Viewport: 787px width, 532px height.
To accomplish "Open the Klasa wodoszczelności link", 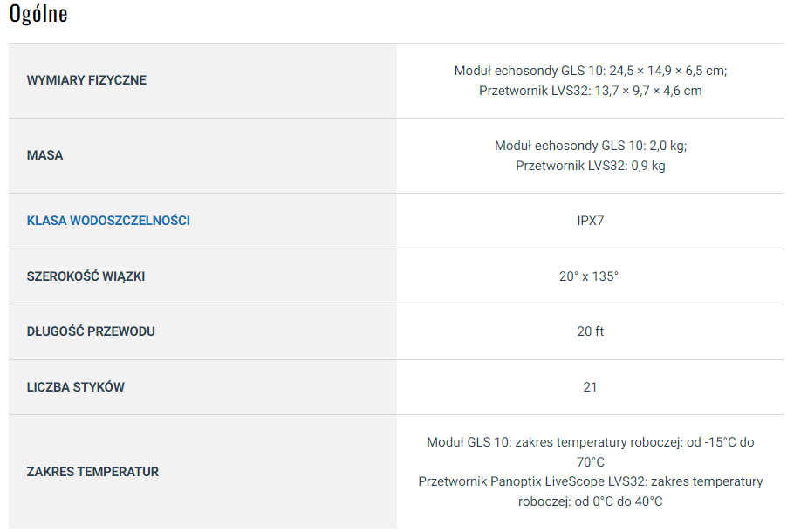I will click(108, 221).
